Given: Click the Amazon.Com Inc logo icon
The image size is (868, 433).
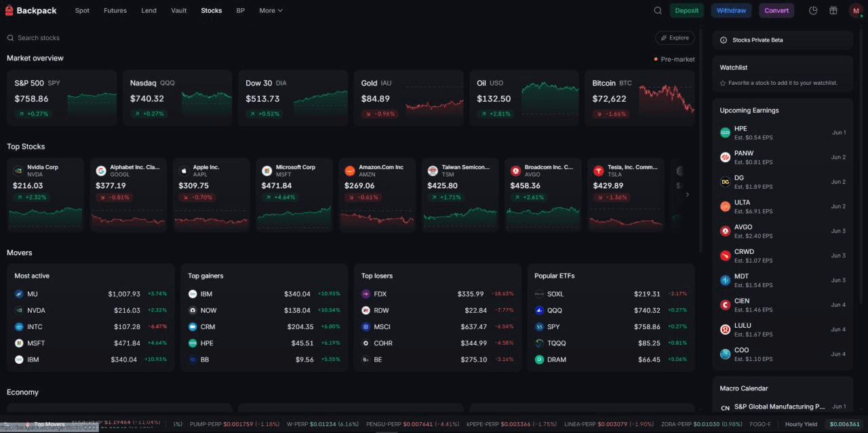Looking at the screenshot, I should tap(350, 170).
